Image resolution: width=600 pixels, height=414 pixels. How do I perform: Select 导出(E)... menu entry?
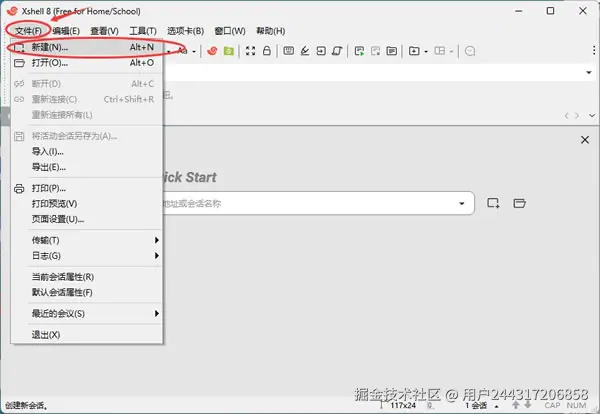click(x=87, y=167)
